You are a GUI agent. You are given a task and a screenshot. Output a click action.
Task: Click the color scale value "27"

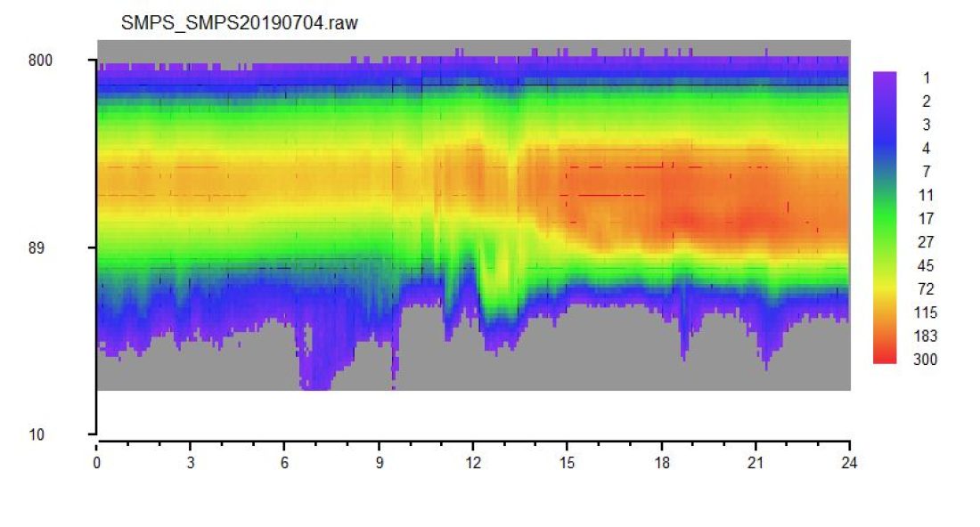926,242
